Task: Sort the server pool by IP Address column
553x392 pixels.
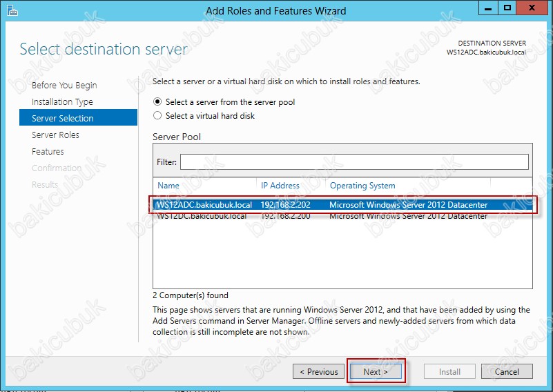Action: tap(280, 186)
